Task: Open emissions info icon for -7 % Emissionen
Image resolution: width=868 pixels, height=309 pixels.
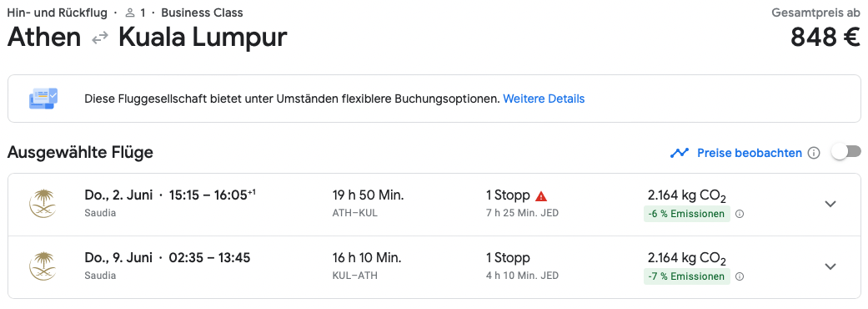Action: 740,276
